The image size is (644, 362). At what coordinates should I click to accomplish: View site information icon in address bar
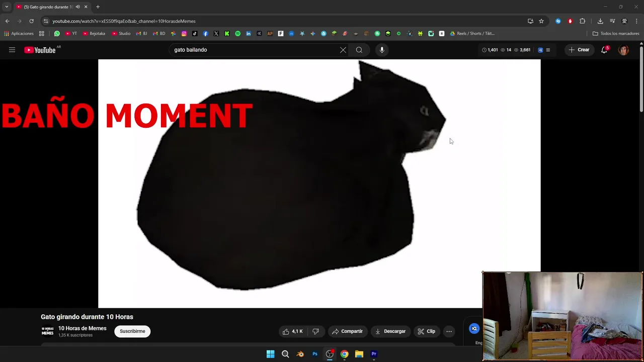(46, 21)
